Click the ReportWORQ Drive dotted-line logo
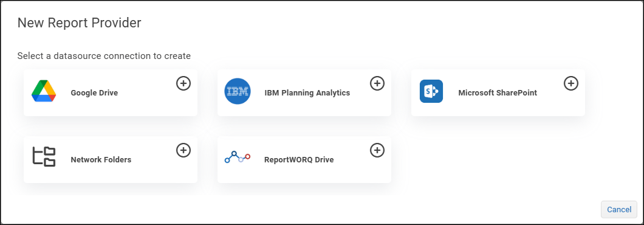Screen dimensions: 644x225 238,157
